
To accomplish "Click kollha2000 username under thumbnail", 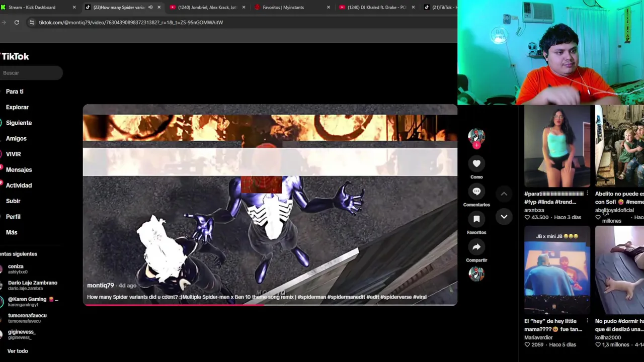I will pos(608,337).
